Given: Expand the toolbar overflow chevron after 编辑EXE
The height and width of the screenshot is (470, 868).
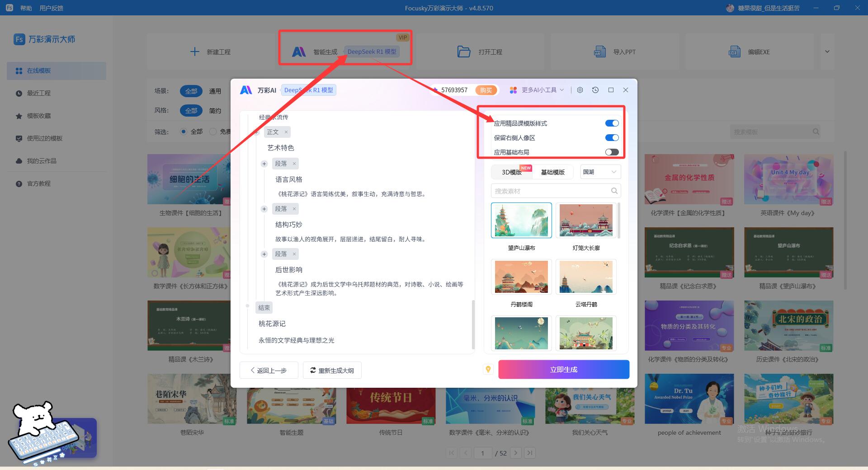Looking at the screenshot, I should click(827, 52).
